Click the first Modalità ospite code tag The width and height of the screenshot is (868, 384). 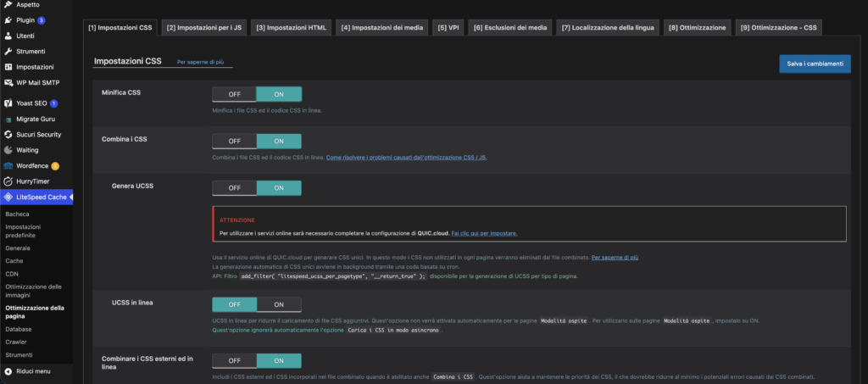(564, 321)
